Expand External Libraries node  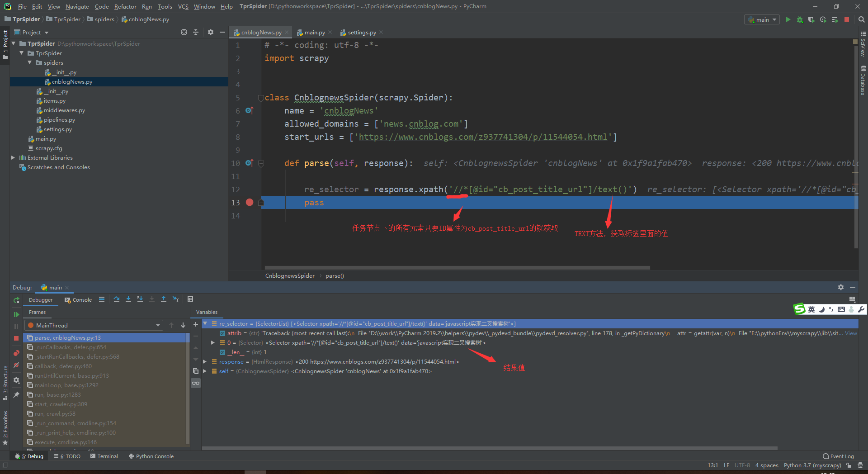[x=13, y=157]
